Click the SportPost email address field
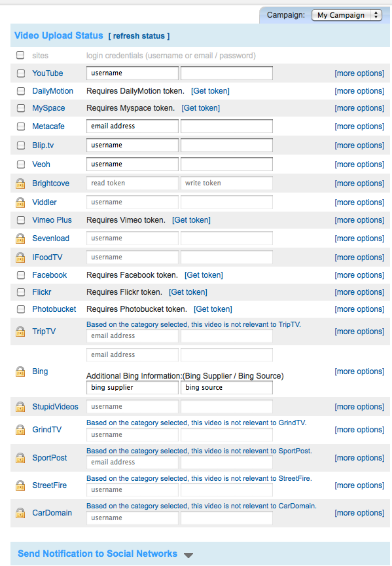Image resolution: width=392 pixels, height=566 pixels. 132,462
